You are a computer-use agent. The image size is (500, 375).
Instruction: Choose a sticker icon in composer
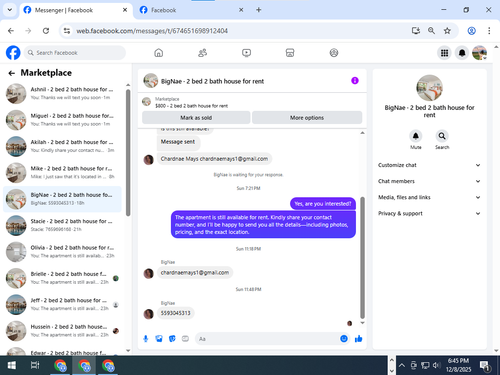(172, 339)
